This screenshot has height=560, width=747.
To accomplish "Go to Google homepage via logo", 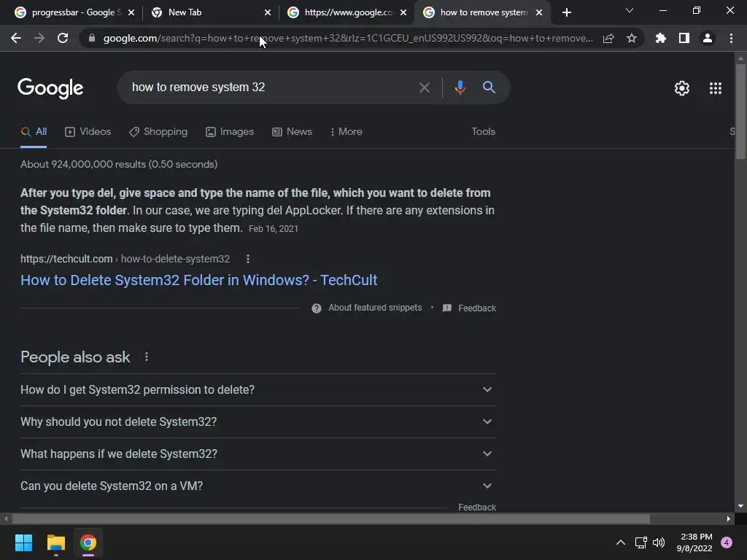I will tap(50, 88).
